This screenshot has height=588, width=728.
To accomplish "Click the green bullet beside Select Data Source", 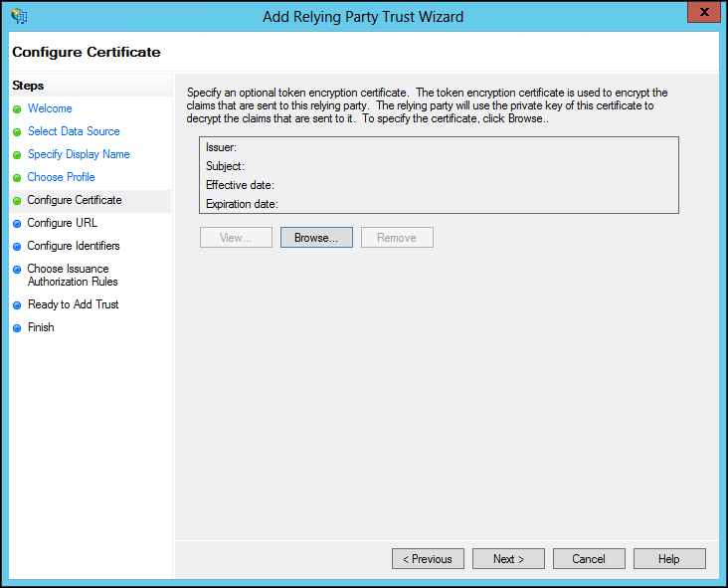I will tap(17, 132).
